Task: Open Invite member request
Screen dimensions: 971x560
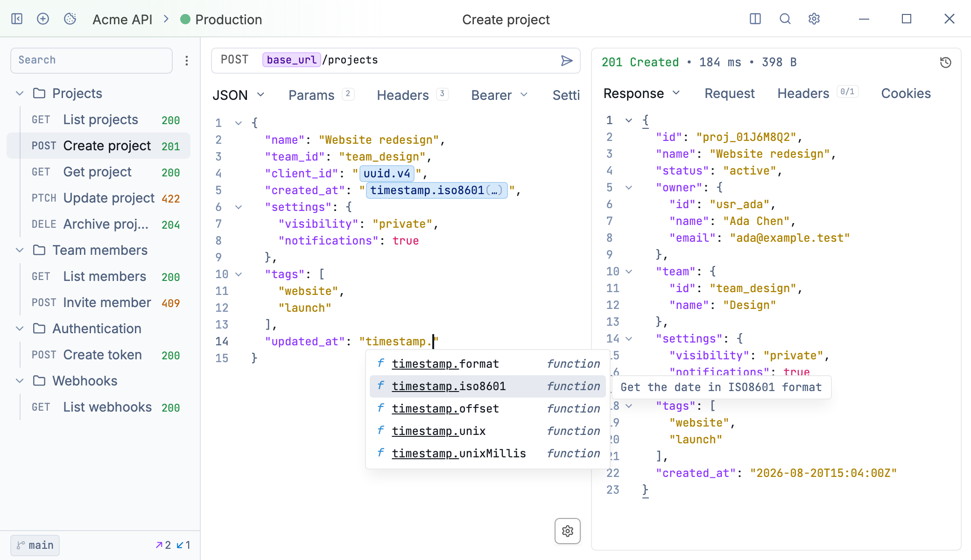Action: [99, 302]
